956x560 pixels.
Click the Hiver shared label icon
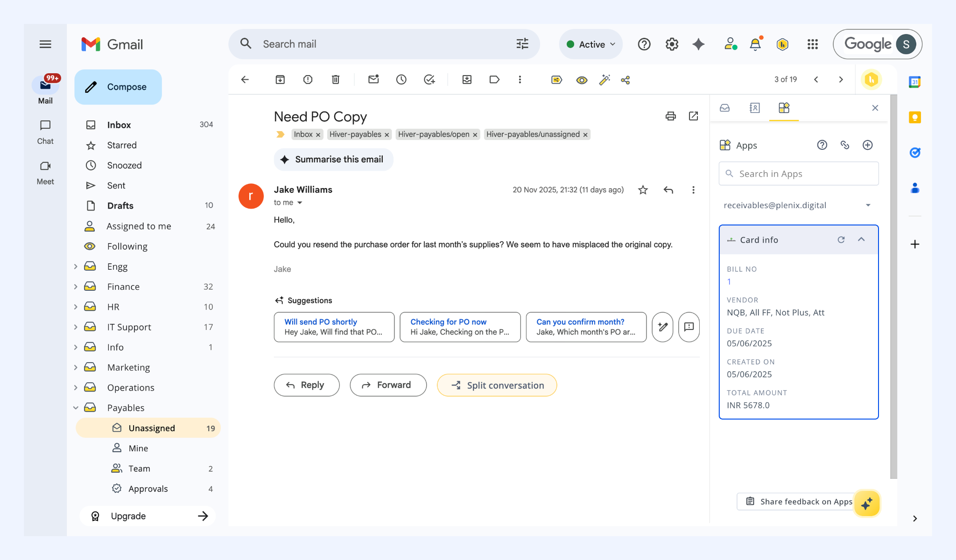click(557, 80)
